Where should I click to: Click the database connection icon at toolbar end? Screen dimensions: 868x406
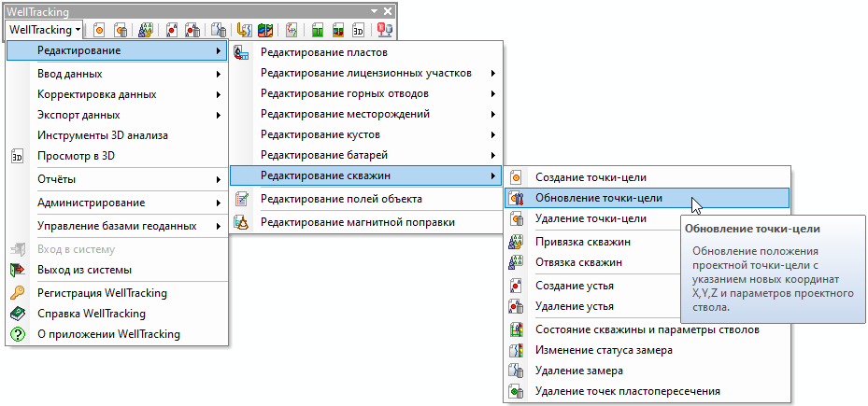[384, 30]
